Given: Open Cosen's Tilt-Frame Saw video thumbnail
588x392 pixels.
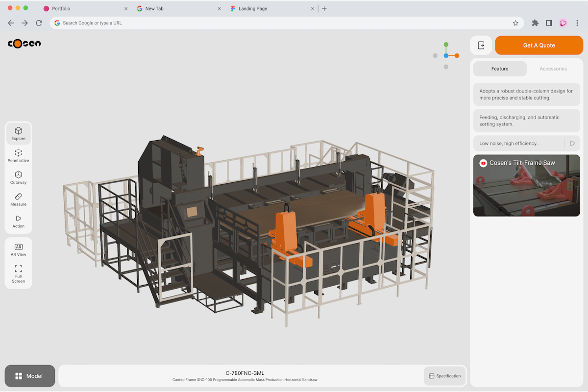Looking at the screenshot, I should 526,186.
